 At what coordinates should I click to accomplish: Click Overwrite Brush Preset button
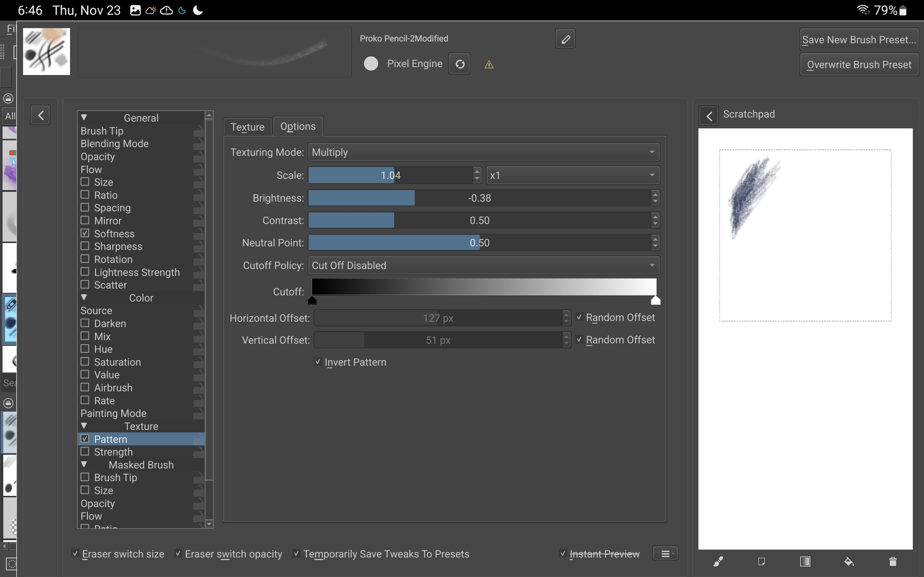(x=859, y=65)
